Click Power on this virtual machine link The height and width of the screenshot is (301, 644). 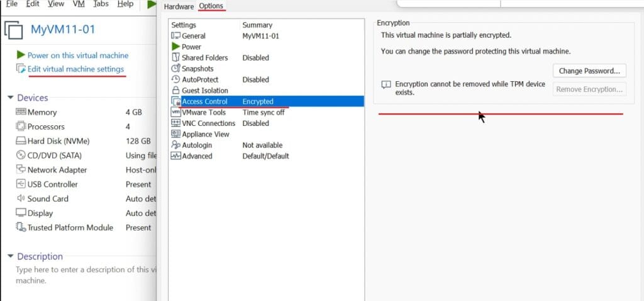(77, 55)
